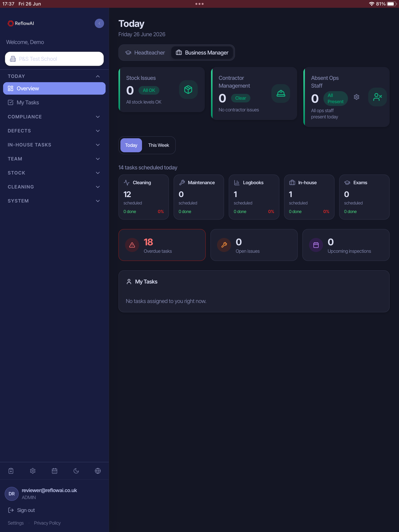This screenshot has width=399, height=532.
Task: Expand the CLEANING section
Action: click(x=54, y=187)
